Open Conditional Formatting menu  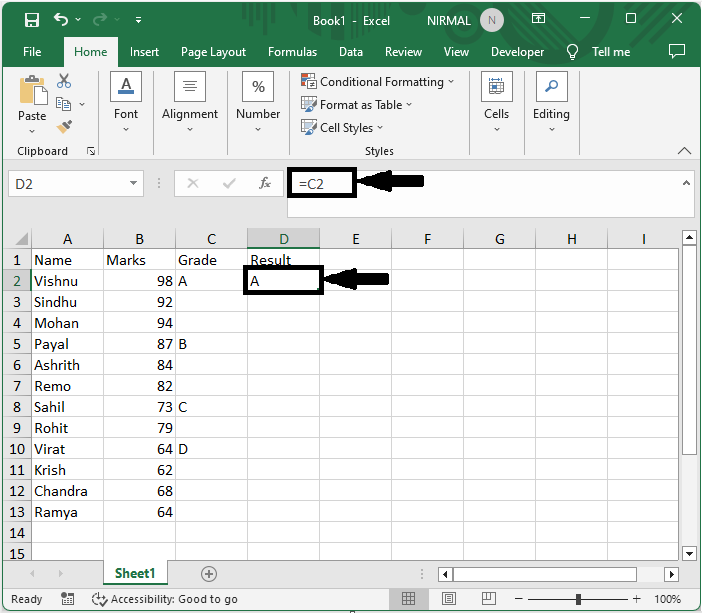click(377, 81)
